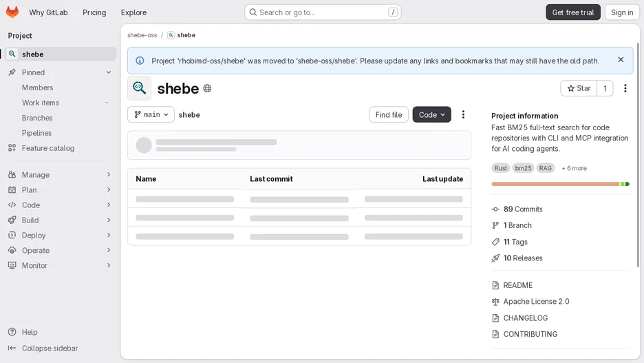Image resolution: width=644 pixels, height=363 pixels.
Task: Expand the Monitor section
Action: [60, 266]
